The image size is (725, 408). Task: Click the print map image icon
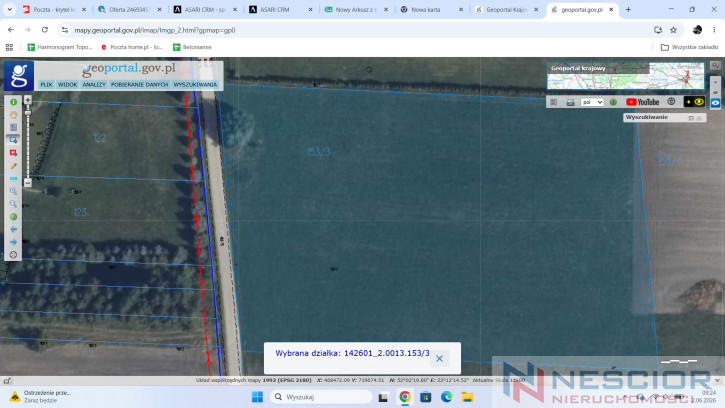pyautogui.click(x=571, y=102)
